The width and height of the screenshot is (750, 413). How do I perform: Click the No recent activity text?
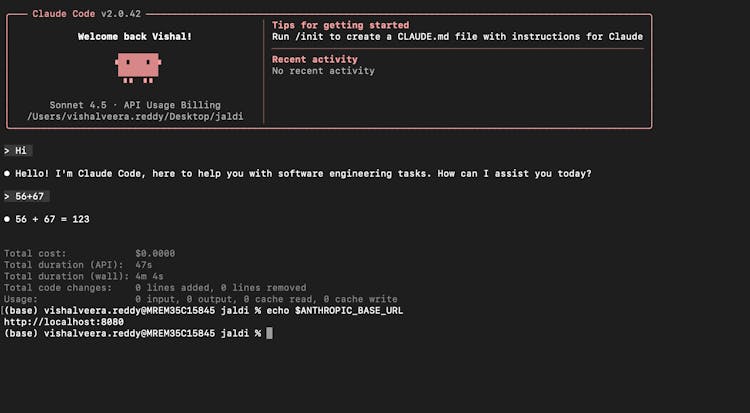323,71
